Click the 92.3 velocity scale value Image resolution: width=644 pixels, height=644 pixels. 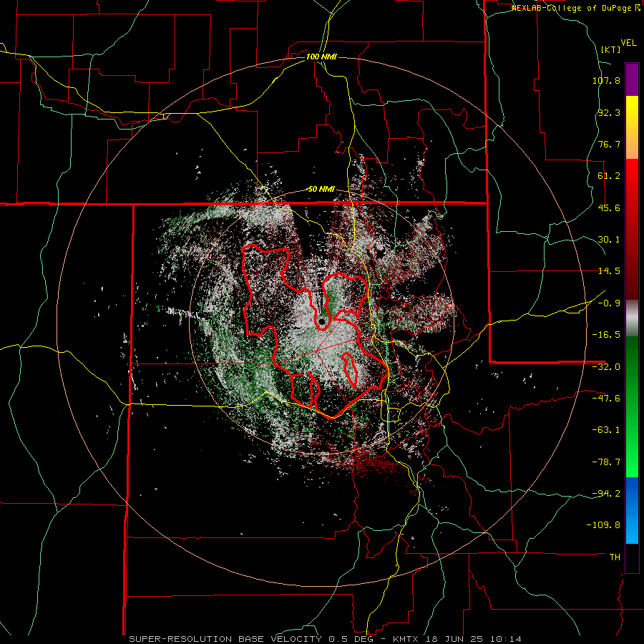pyautogui.click(x=609, y=112)
